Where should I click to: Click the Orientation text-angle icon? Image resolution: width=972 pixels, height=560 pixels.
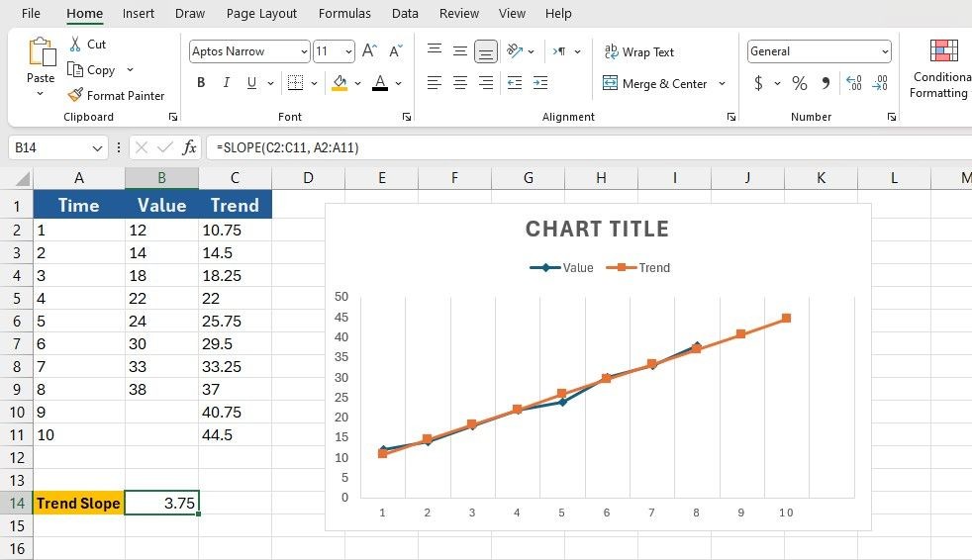pyautogui.click(x=515, y=50)
